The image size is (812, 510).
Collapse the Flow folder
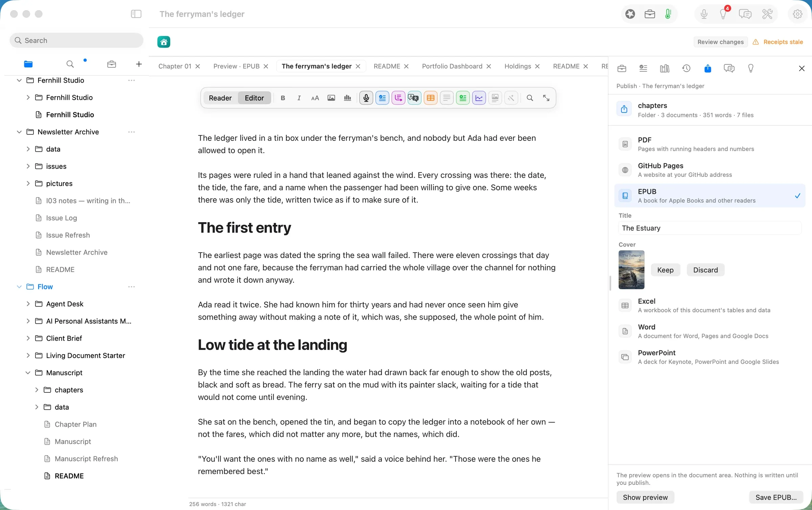pos(19,286)
